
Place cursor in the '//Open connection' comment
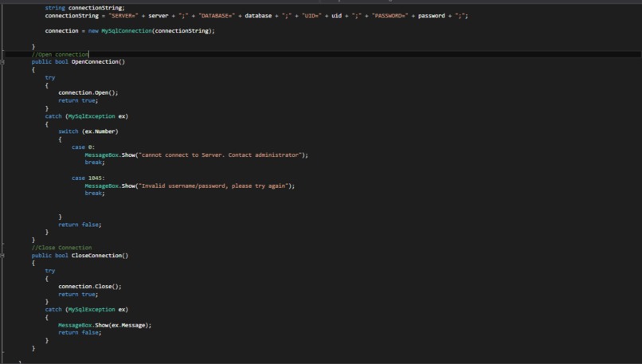coord(60,54)
